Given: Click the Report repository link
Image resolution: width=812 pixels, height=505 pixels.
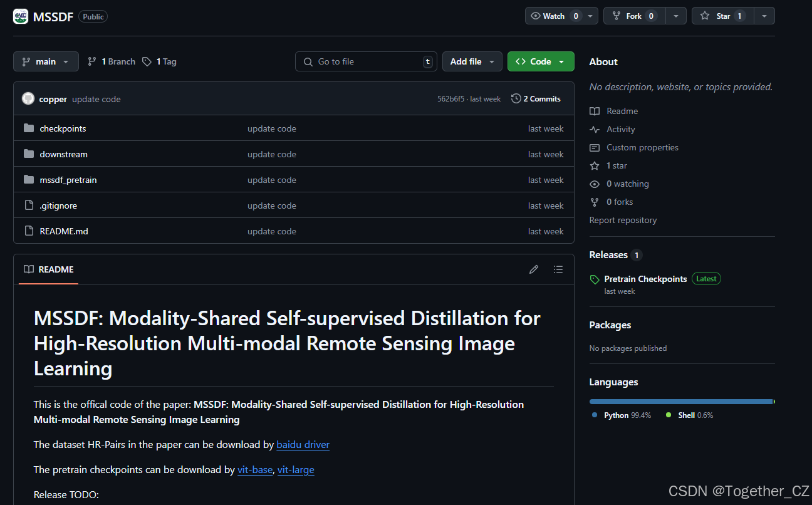Looking at the screenshot, I should [623, 220].
